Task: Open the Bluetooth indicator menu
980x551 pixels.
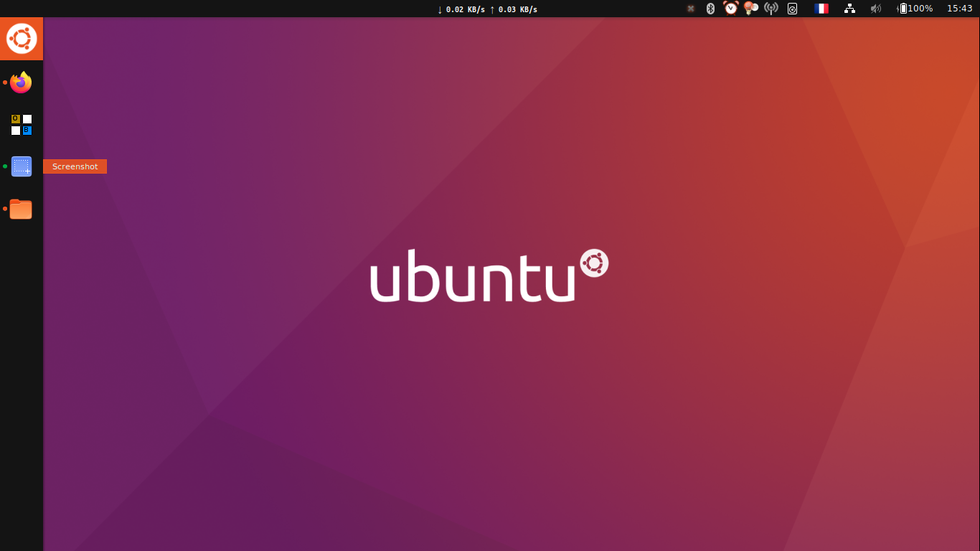Action: (x=711, y=9)
